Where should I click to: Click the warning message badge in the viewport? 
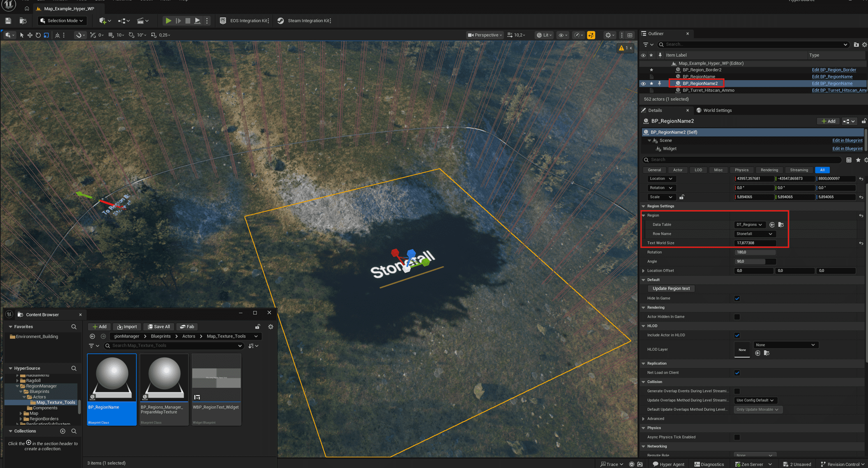tap(625, 48)
